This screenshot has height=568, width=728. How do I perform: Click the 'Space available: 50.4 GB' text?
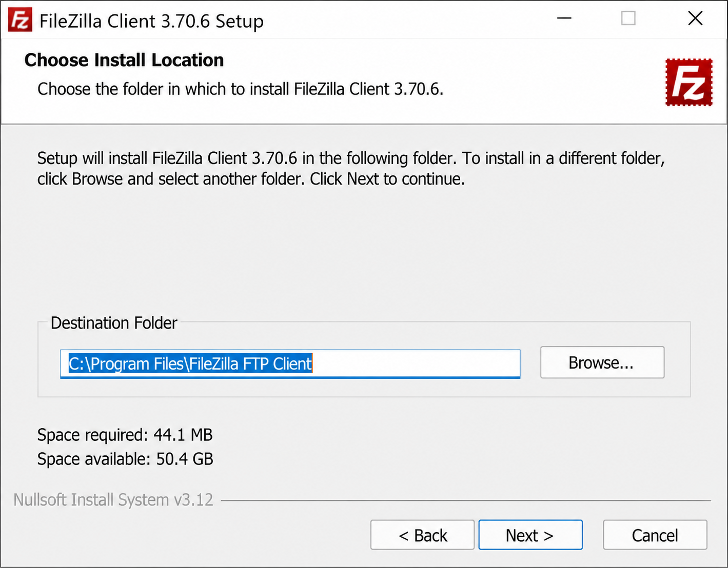tap(125, 459)
